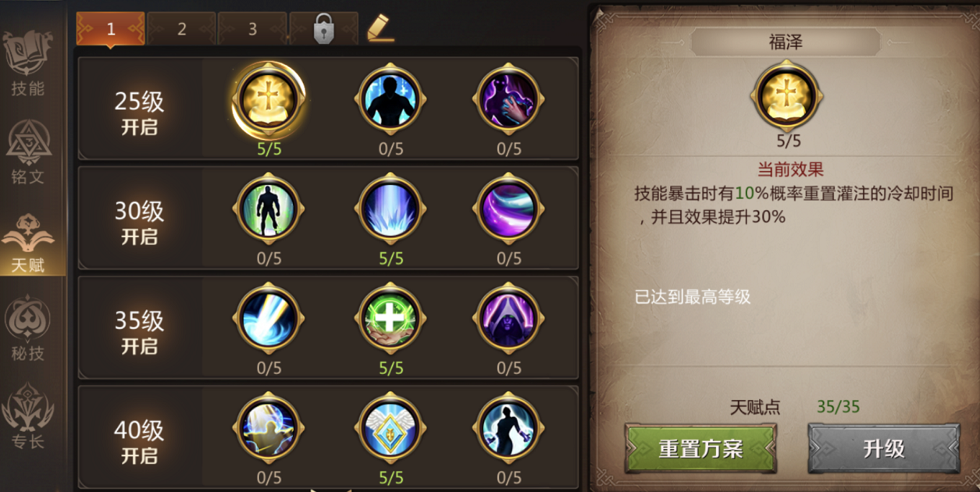Edit plan name with the pencil icon

pyautogui.click(x=380, y=28)
